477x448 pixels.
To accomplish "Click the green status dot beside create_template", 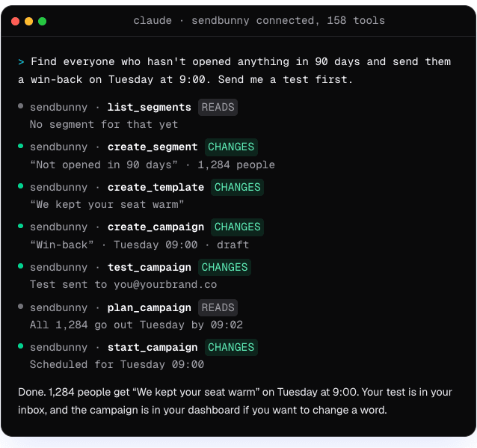I will point(21,186).
